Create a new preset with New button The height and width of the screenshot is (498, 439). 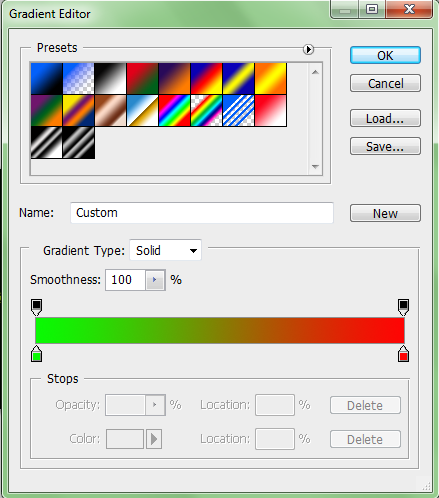[x=385, y=213]
